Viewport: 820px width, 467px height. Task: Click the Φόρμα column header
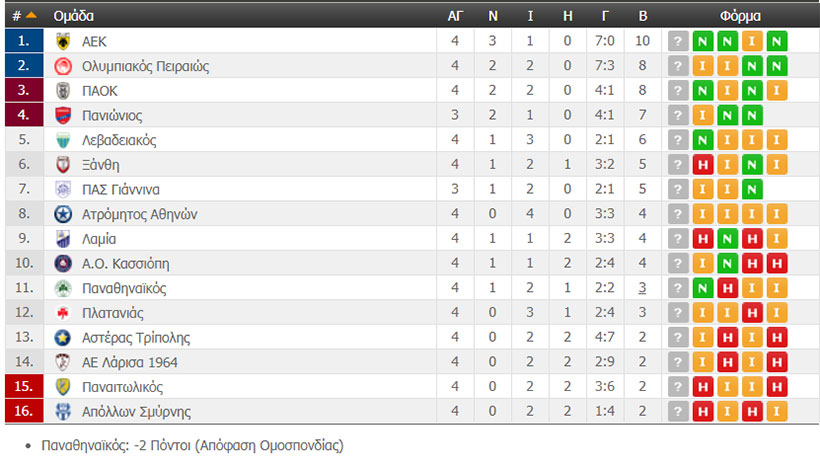(739, 16)
